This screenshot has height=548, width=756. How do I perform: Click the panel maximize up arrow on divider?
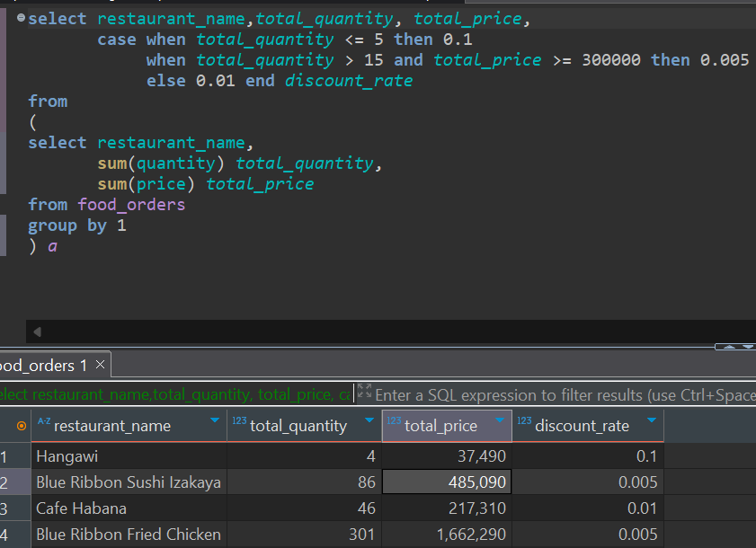pos(730,347)
